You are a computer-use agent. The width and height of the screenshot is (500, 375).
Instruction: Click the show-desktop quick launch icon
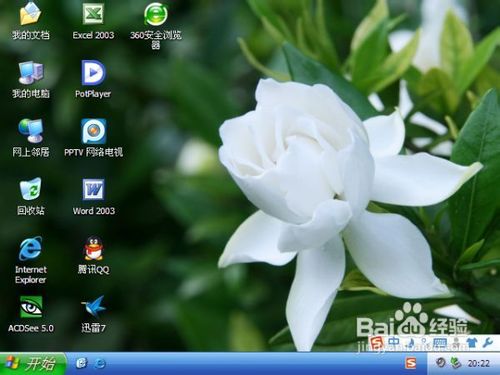(x=81, y=363)
